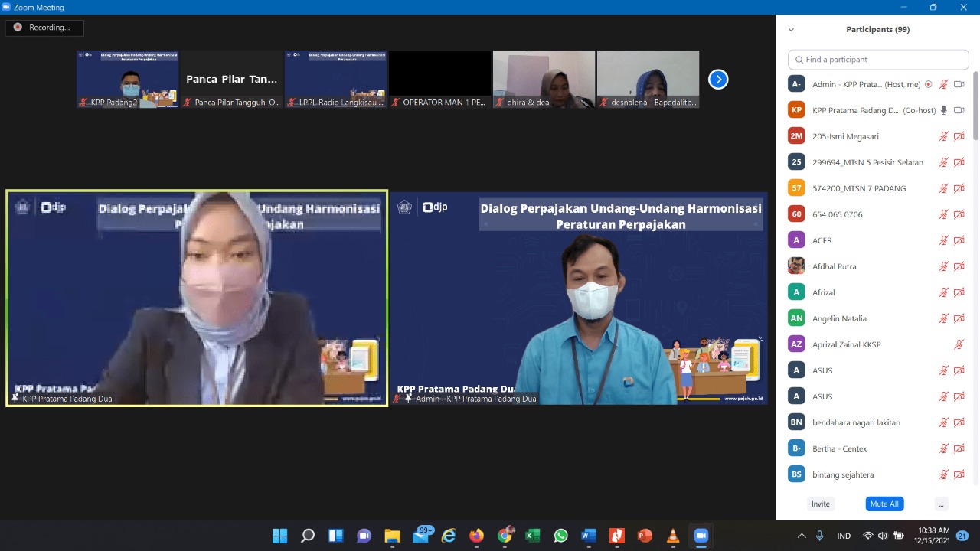Screen dimensions: 980x551
Task: Select participant ACER in the list
Action: point(822,240)
